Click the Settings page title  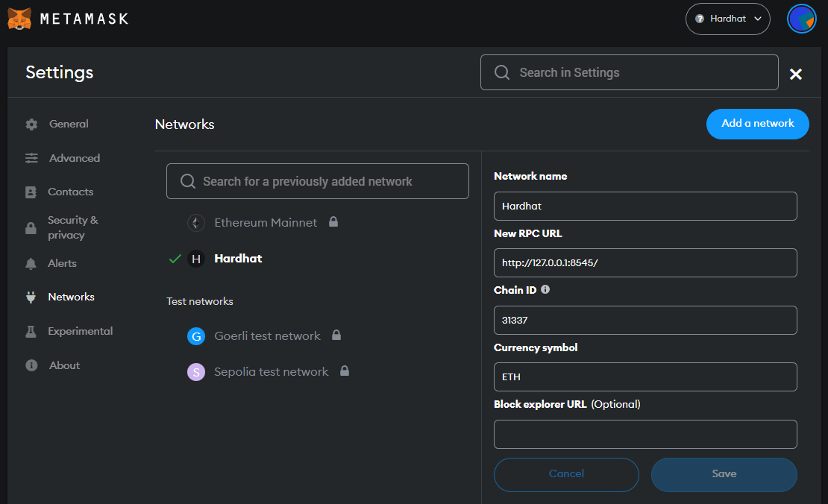(x=59, y=72)
